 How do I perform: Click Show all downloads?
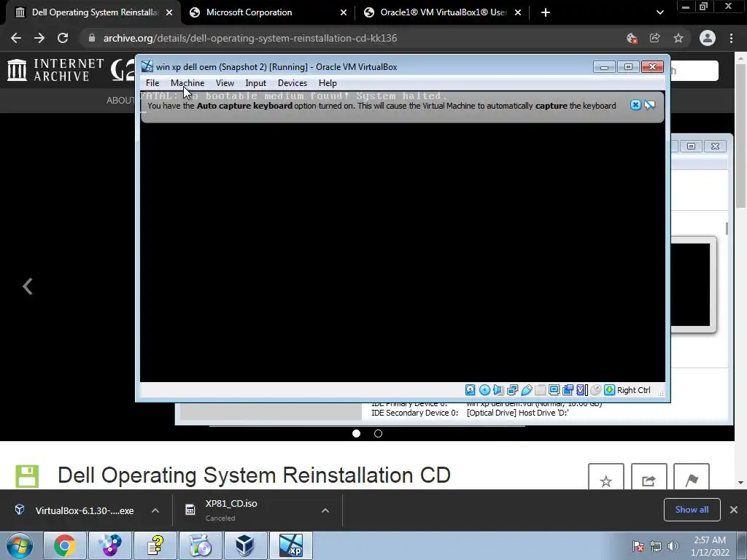[692, 510]
